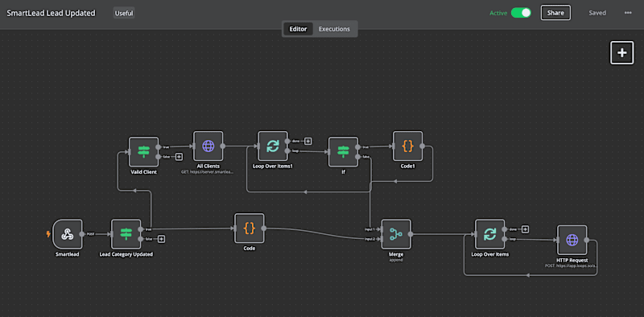Add node to Lead Category Updated false output
The height and width of the screenshot is (317, 644).
(x=162, y=239)
